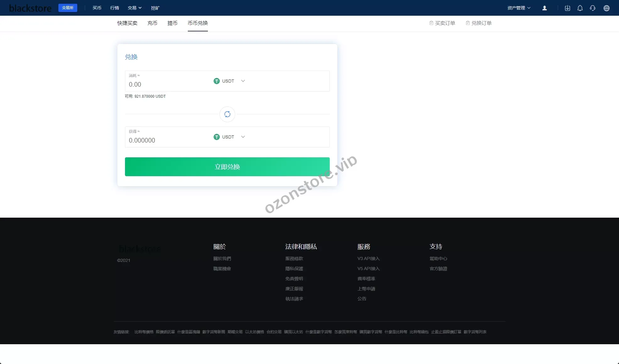Open the language globe icon
The image size is (619, 364).
(606, 8)
